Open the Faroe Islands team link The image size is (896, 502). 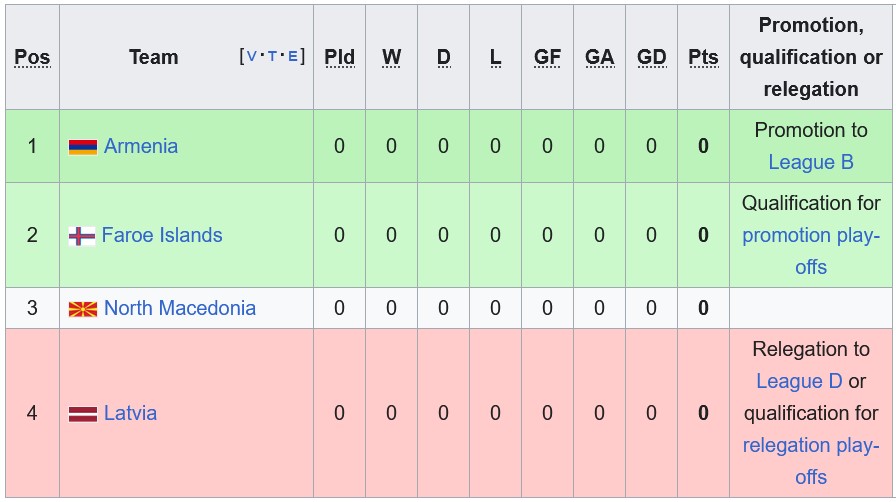point(162,235)
